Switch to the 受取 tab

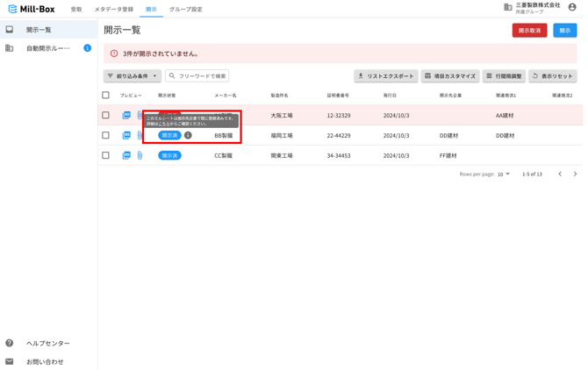(x=76, y=10)
